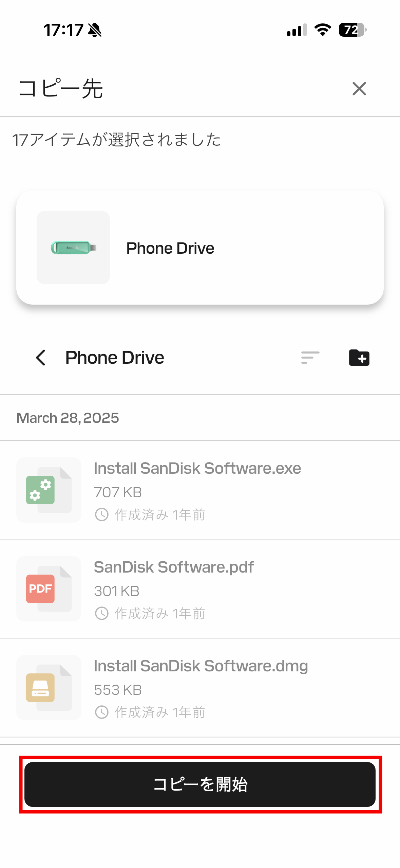
Task: Tap the Wi-Fi icon in status bar
Action: (323, 30)
